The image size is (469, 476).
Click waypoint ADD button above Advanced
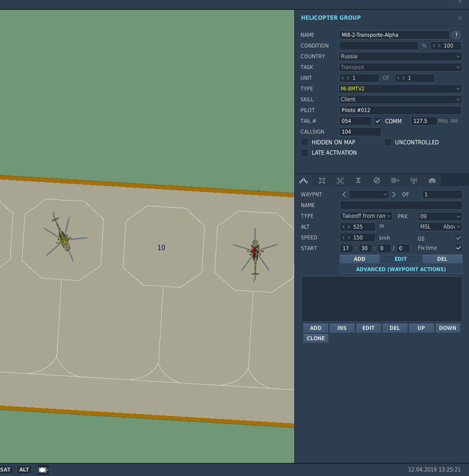coord(360,259)
